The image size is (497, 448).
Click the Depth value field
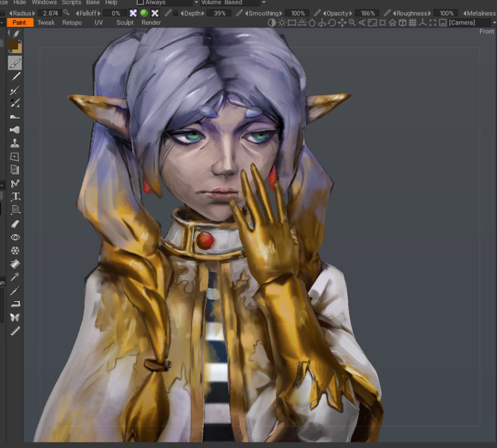tap(220, 13)
